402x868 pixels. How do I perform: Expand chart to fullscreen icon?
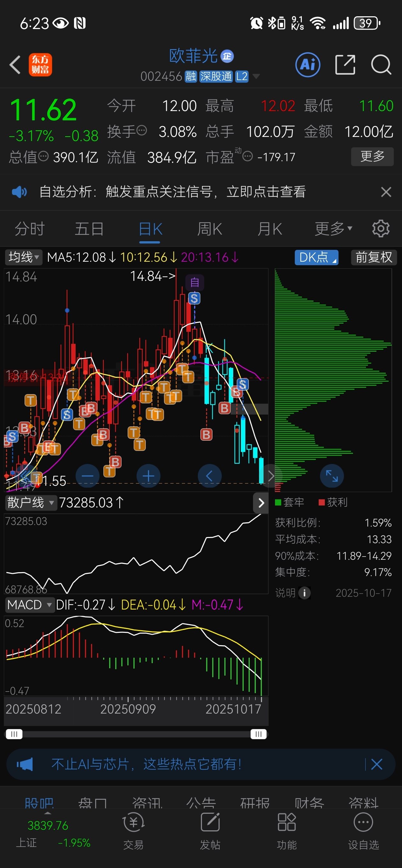coord(332,476)
